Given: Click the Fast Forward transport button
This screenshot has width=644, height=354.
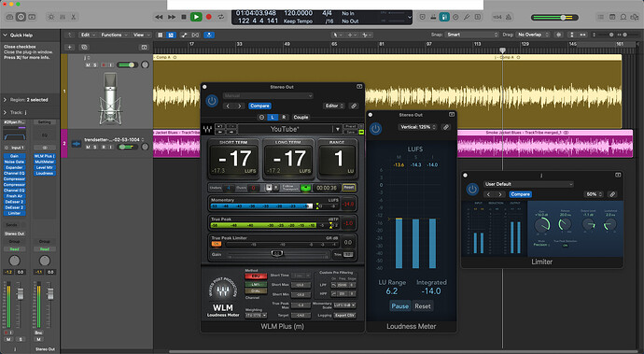Looking at the screenshot, I should pos(172,17).
